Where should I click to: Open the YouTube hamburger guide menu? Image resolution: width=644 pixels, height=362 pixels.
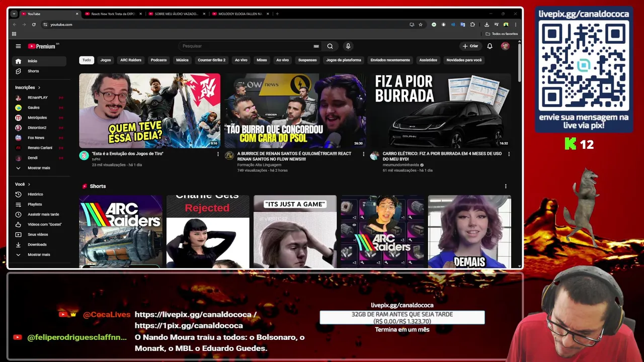pyautogui.click(x=18, y=46)
